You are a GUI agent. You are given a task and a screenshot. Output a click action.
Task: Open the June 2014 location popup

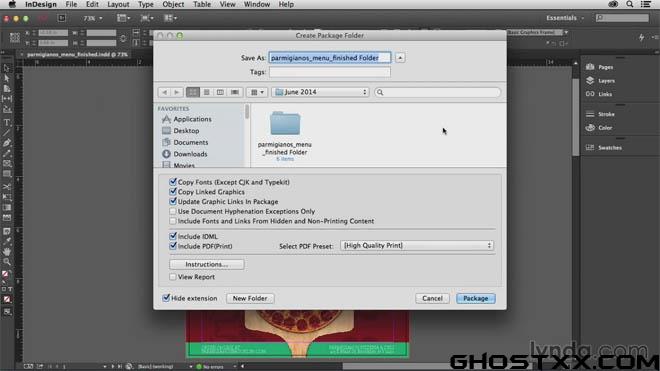click(x=321, y=92)
